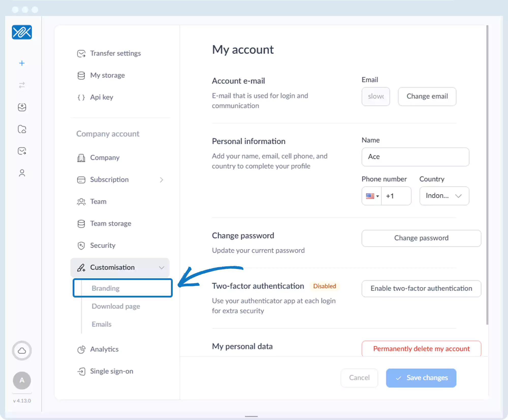Select Download page under Customisation
The width and height of the screenshot is (508, 420).
click(x=116, y=306)
